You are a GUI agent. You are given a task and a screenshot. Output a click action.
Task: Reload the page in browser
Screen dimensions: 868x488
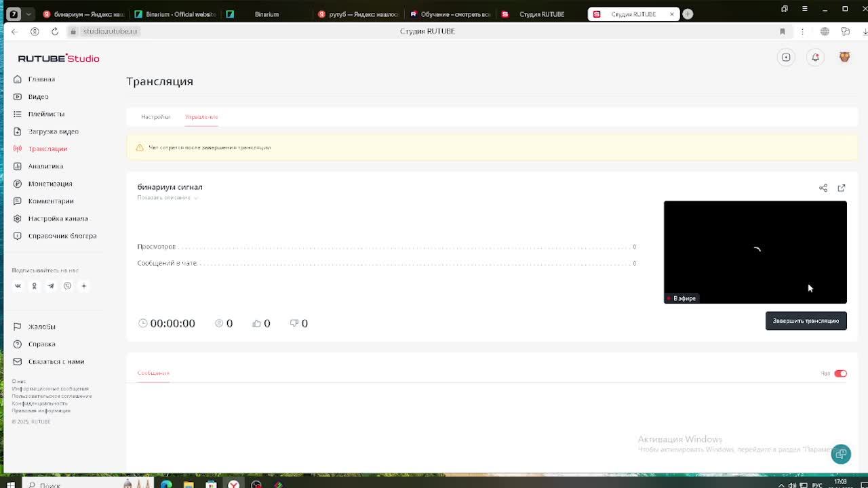pyautogui.click(x=55, y=31)
